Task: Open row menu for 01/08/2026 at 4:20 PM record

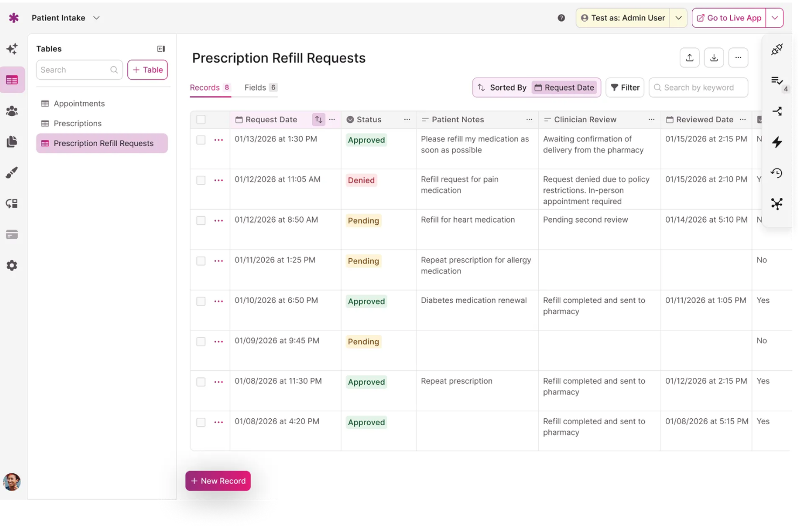Action: (x=218, y=423)
